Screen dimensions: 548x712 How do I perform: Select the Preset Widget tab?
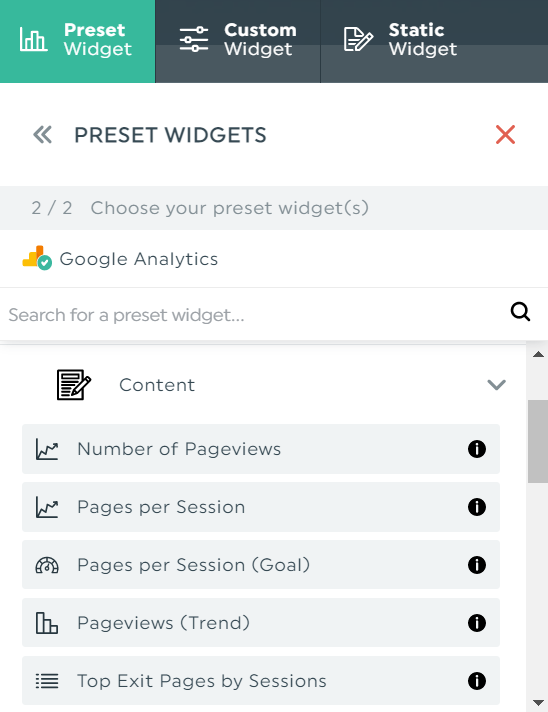[x=78, y=41]
